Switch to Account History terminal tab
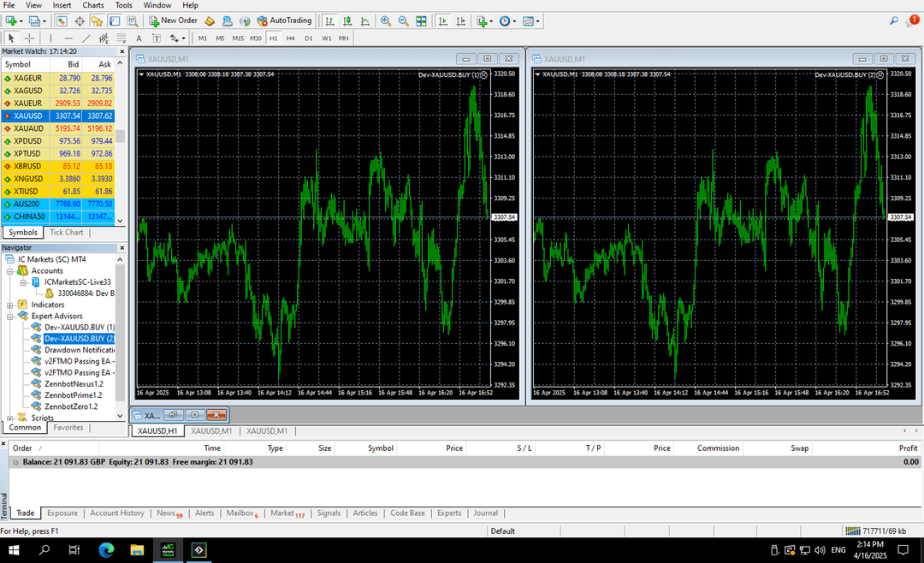This screenshot has height=563, width=924. coord(117,513)
